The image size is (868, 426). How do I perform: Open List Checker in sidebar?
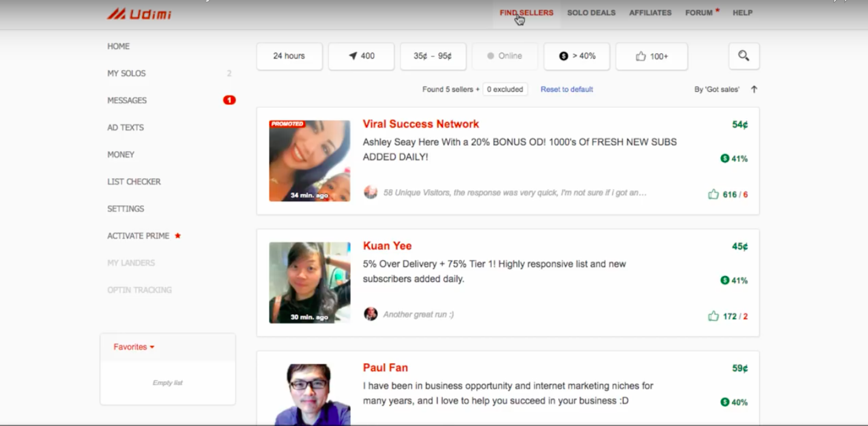click(x=134, y=182)
